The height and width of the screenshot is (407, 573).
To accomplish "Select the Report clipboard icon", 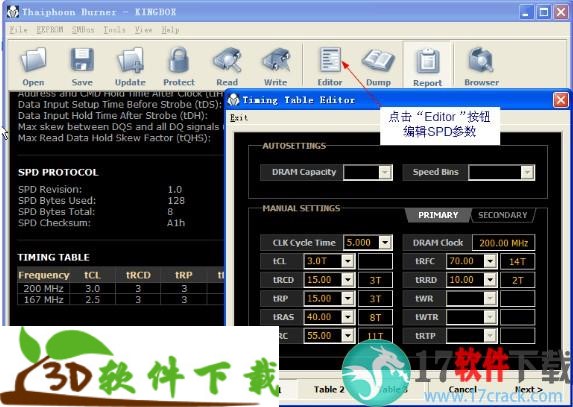I will [428, 61].
